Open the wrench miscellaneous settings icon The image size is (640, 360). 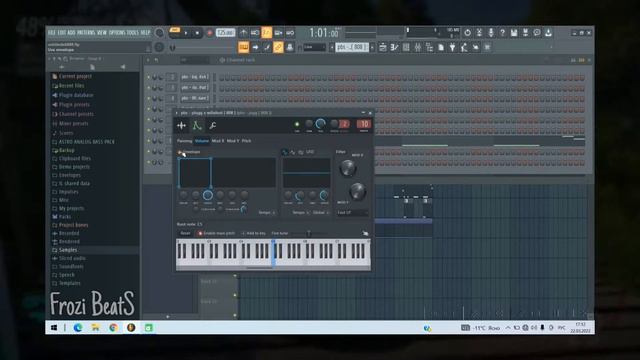[213, 126]
